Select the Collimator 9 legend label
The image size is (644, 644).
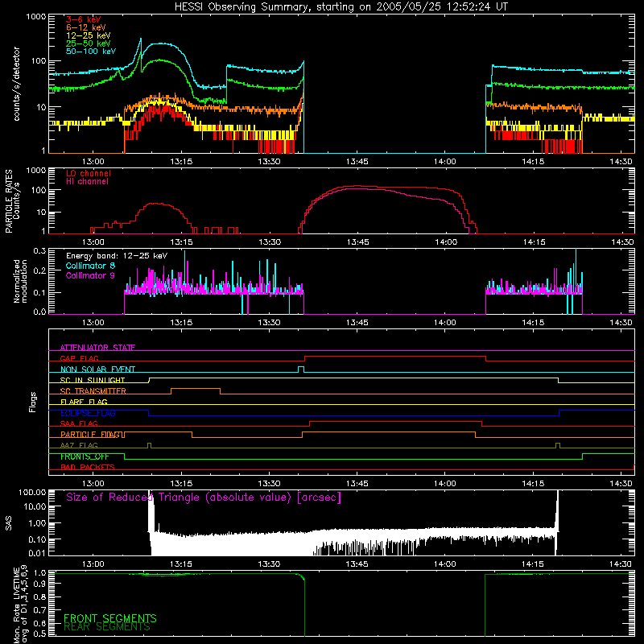tap(90, 275)
